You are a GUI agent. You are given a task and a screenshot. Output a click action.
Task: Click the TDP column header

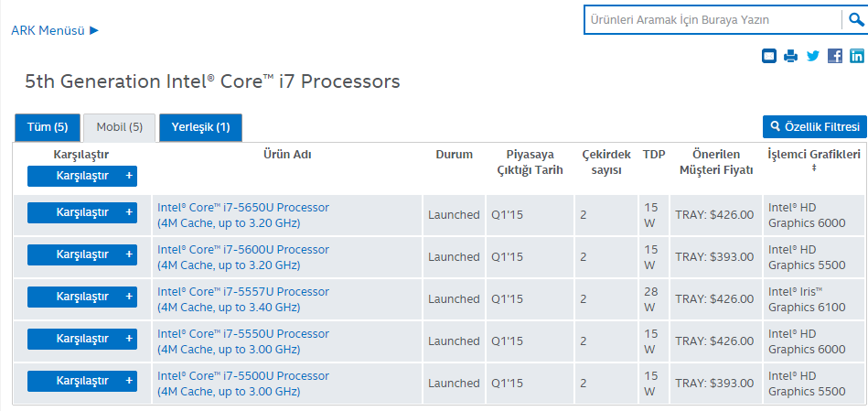654,155
